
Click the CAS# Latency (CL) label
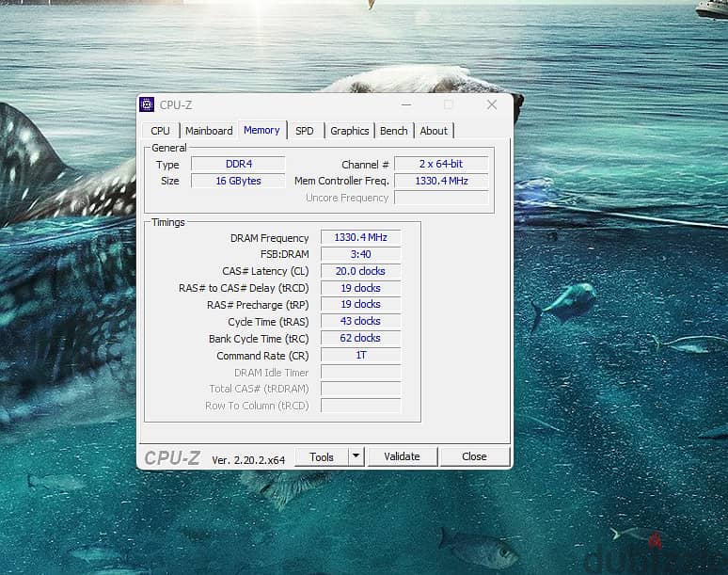[x=265, y=271]
